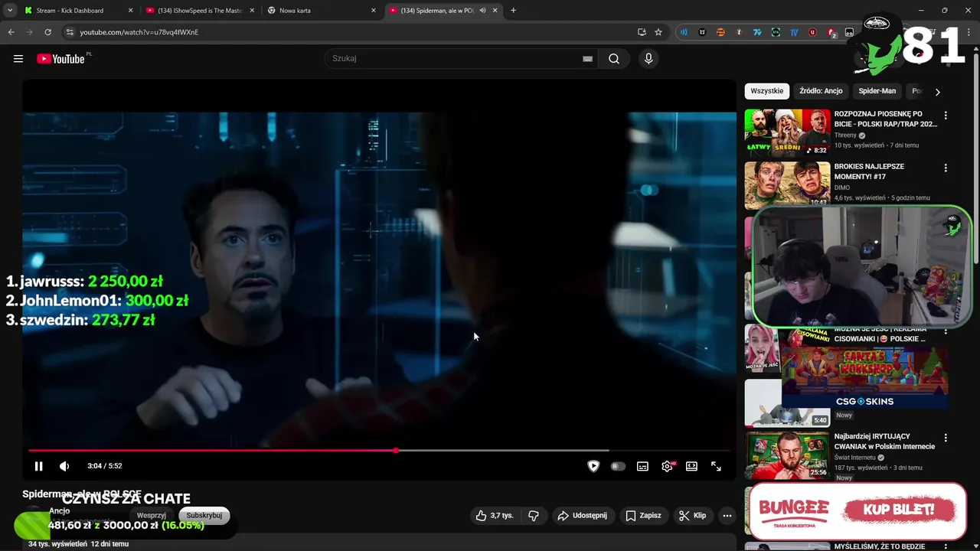Save video with Zapisz button
This screenshot has width=980, height=551.
pyautogui.click(x=643, y=516)
